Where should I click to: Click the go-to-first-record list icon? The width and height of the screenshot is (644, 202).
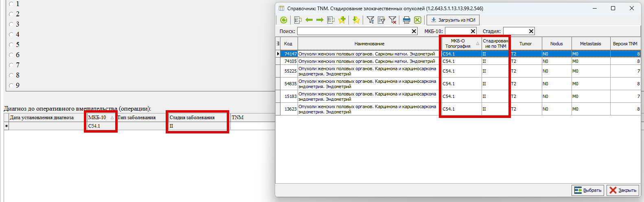[298, 20]
